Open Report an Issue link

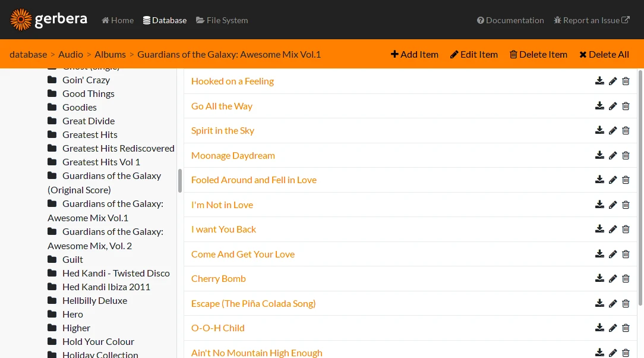click(x=592, y=20)
